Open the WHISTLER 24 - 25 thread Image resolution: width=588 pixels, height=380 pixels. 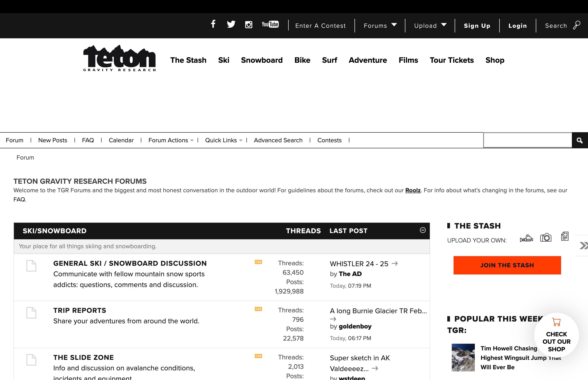[359, 264]
